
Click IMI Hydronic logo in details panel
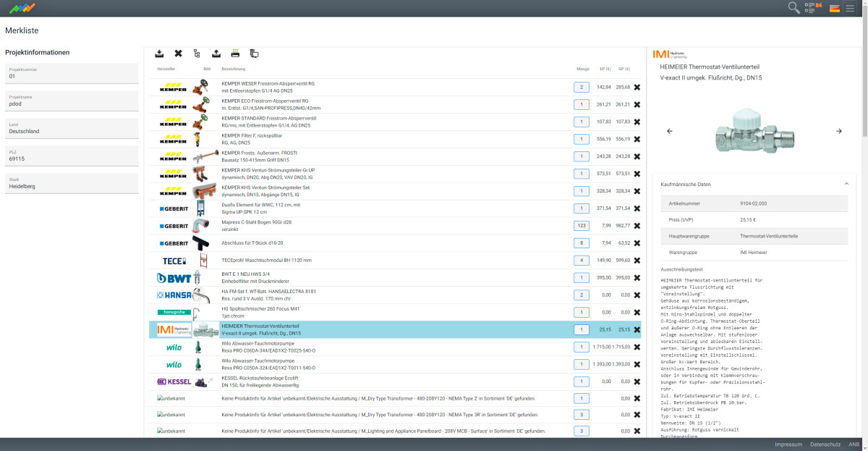pos(670,54)
